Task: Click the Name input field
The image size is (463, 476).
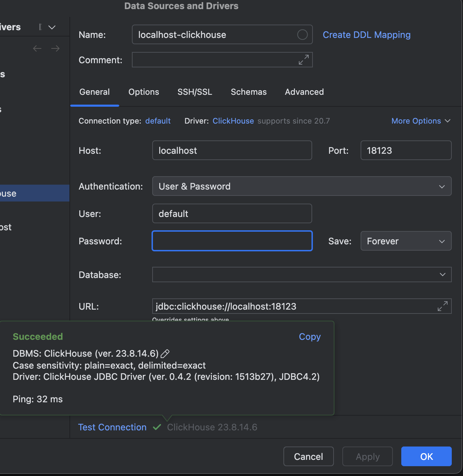Action: [x=222, y=34]
